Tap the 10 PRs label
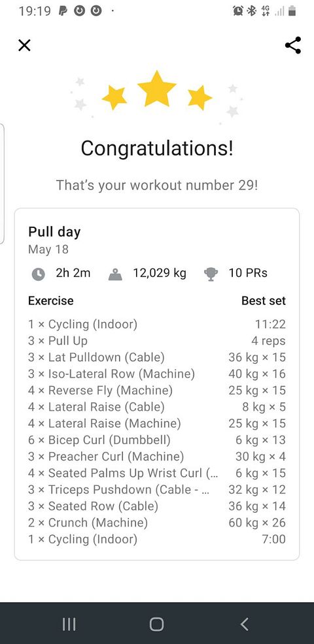The image size is (314, 644). coord(248,273)
